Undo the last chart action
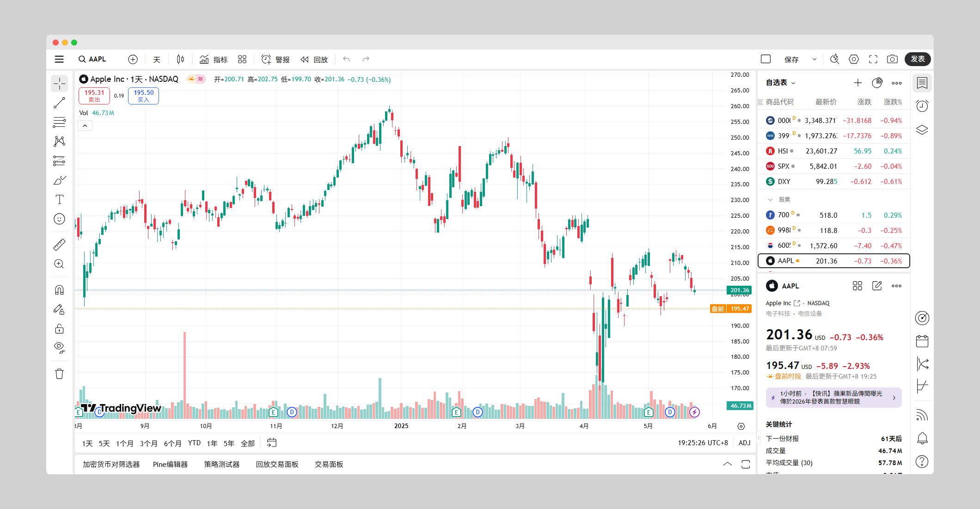 pyautogui.click(x=346, y=59)
